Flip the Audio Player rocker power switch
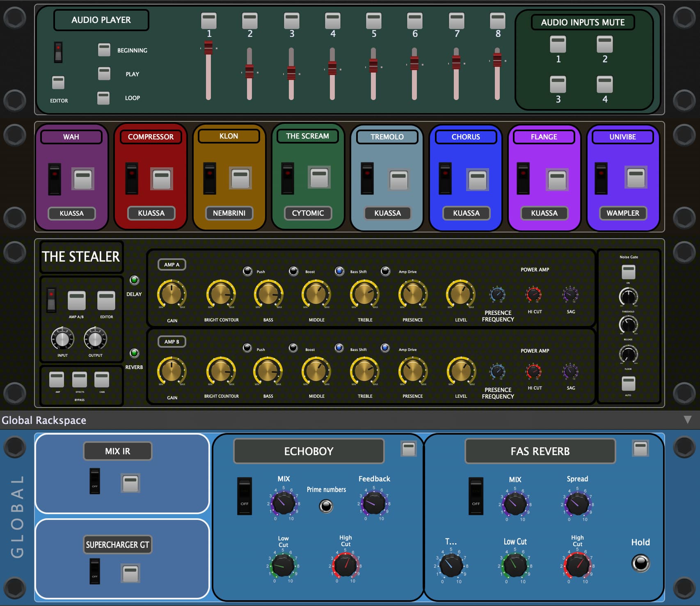The image size is (700, 606). [x=58, y=52]
